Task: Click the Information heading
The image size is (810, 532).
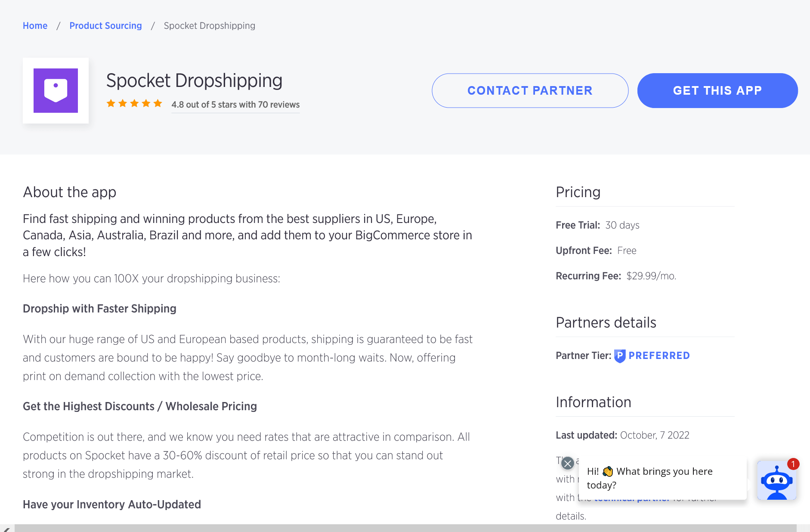Action: (x=594, y=402)
